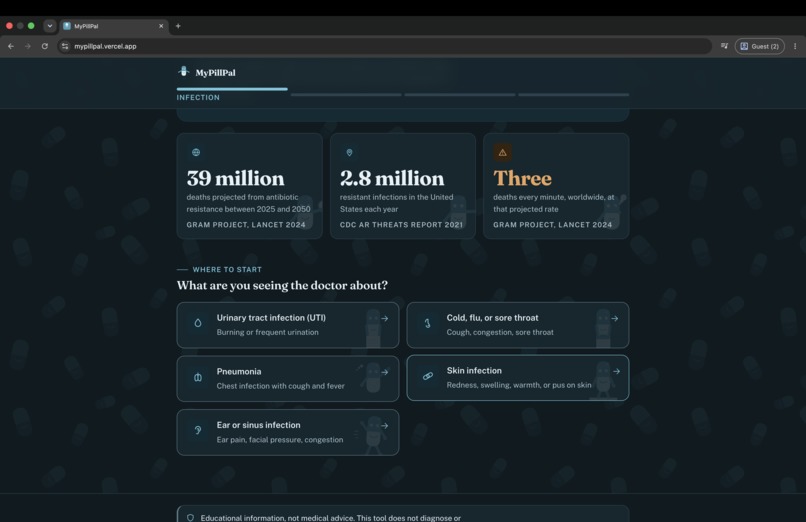This screenshot has height=522, width=806.
Task: Select the Infection progress step
Action: point(232,94)
